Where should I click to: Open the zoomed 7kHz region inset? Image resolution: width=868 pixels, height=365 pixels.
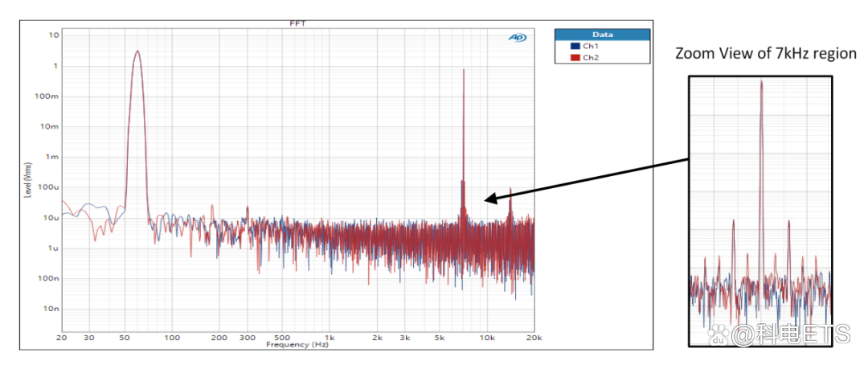point(760,211)
